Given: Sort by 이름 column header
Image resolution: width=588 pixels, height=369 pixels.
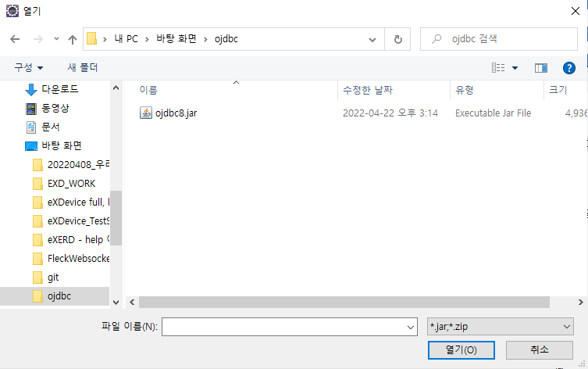Looking at the screenshot, I should pos(148,90).
